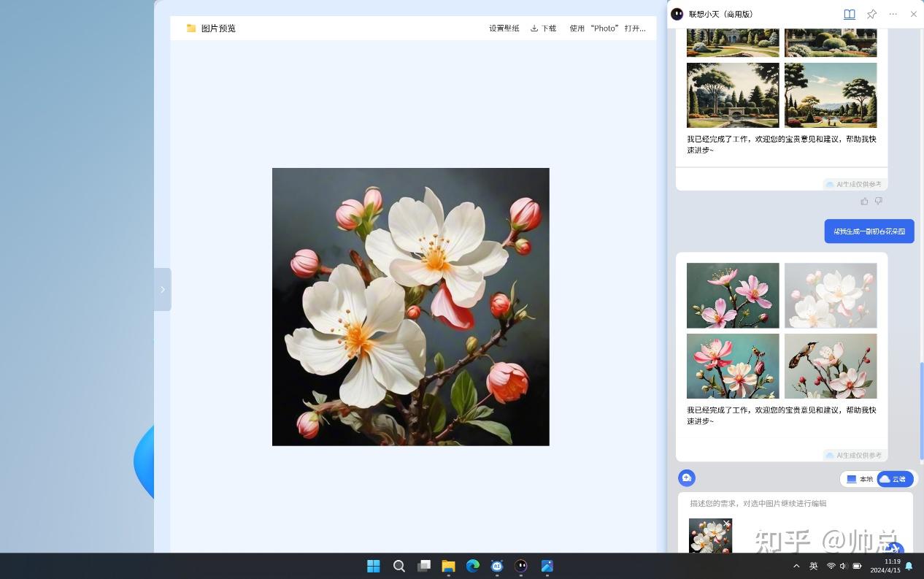Image resolution: width=924 pixels, height=579 pixels.
Task: Select the hummingbird flower thumbnail
Action: (x=830, y=366)
